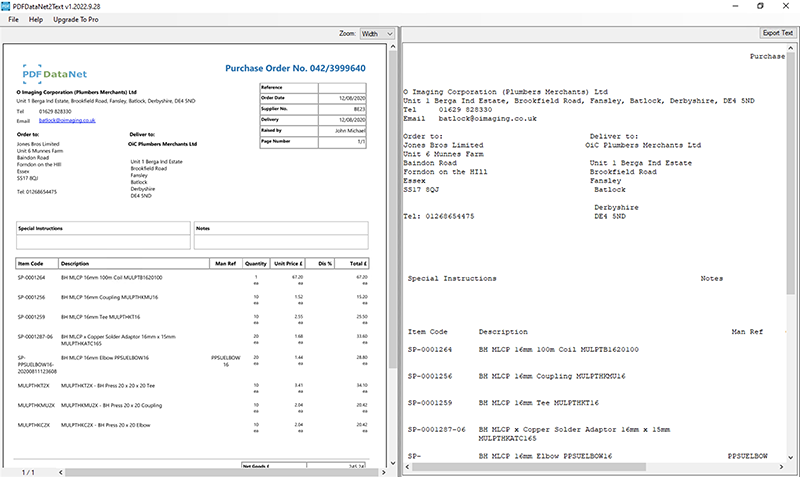Click Tel: 01268654475 in extracted text
The width and height of the screenshot is (800, 477).
pyautogui.click(x=439, y=216)
